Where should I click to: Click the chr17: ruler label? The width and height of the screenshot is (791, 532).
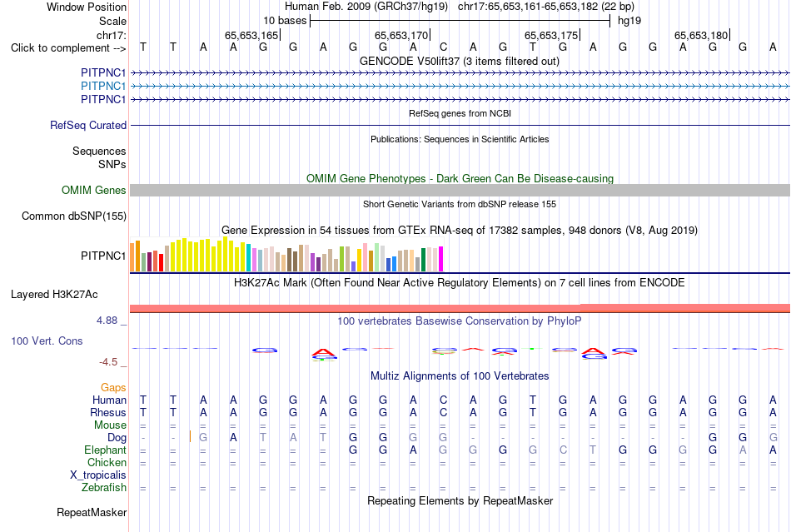tap(111, 35)
